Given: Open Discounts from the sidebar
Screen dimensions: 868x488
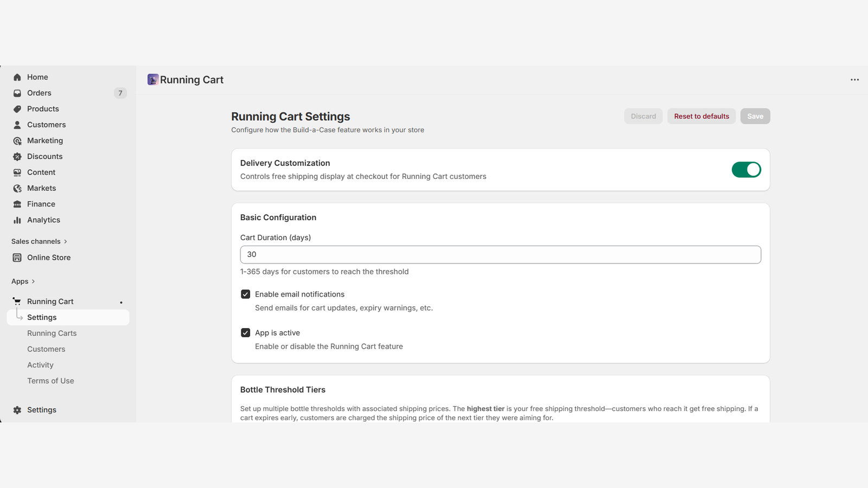Looking at the screenshot, I should pyautogui.click(x=17, y=156).
